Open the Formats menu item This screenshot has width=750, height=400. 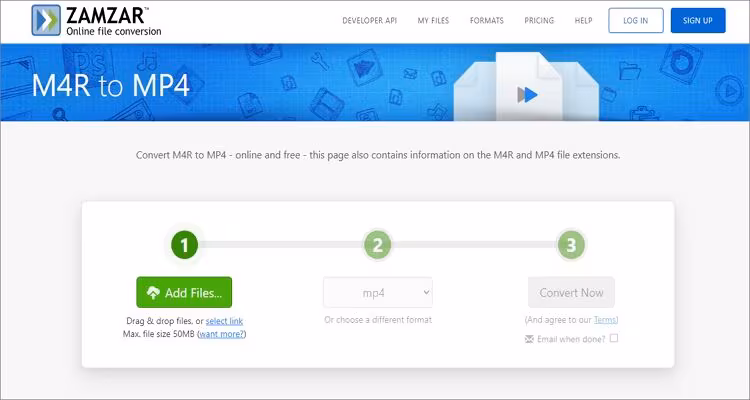[x=486, y=21]
